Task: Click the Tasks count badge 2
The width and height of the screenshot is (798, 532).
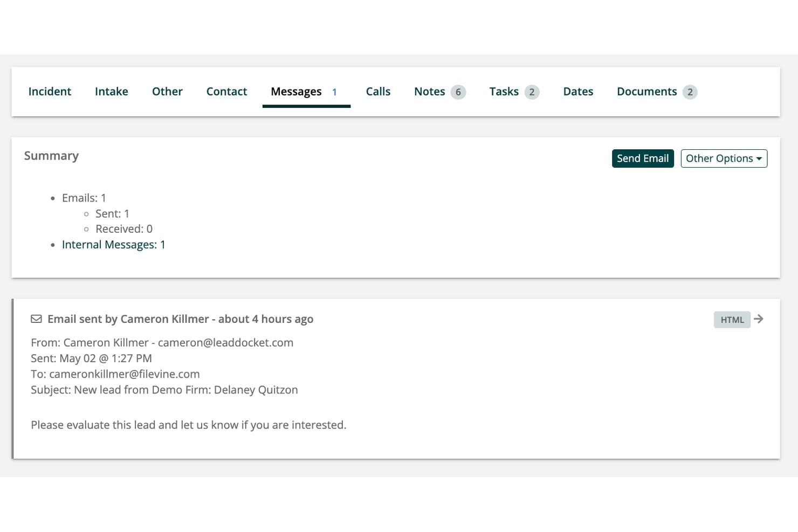Action: (x=532, y=92)
